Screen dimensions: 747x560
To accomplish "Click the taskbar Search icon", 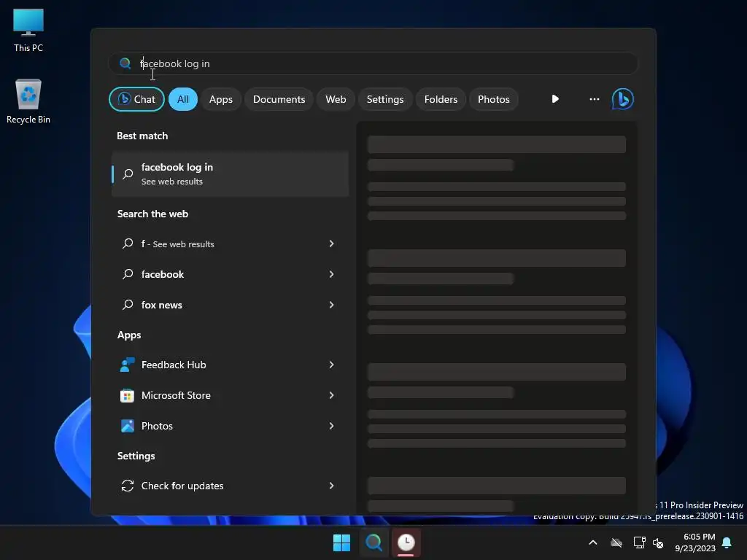I will pyautogui.click(x=374, y=542).
